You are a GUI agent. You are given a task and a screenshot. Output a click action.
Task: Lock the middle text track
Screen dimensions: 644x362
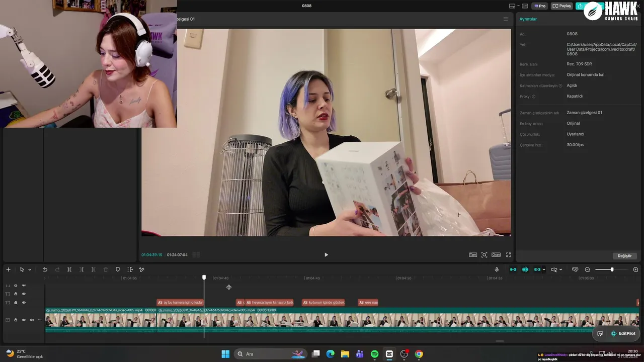16,294
